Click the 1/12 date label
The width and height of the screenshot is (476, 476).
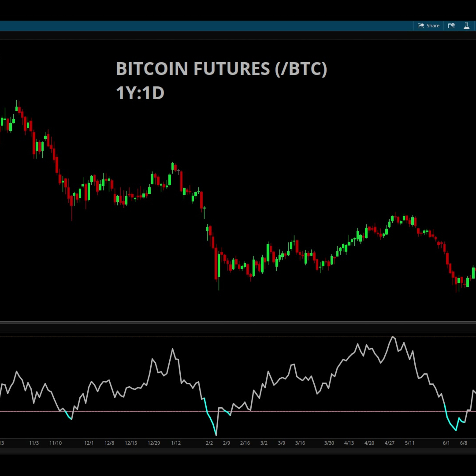pos(176,443)
